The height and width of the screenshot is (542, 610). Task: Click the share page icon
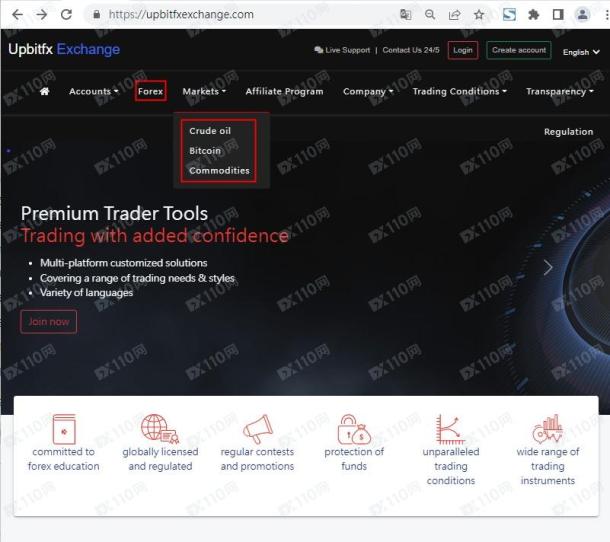[x=454, y=15]
